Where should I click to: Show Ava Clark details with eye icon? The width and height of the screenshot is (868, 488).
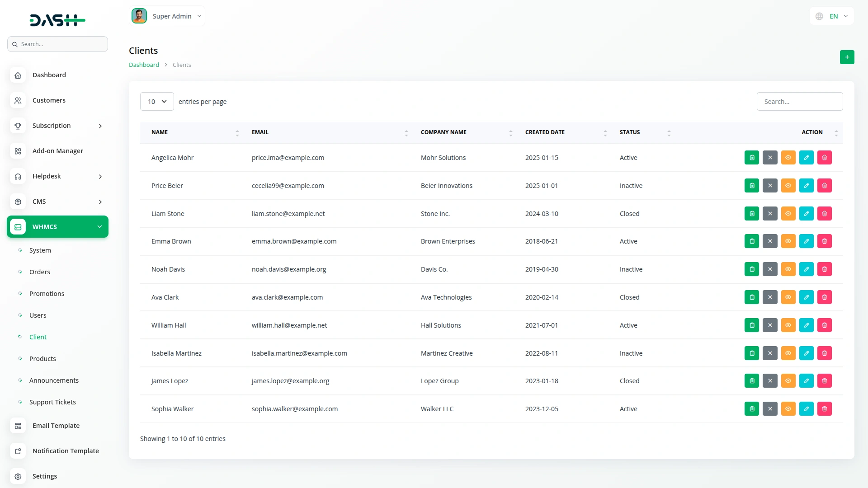[788, 297]
